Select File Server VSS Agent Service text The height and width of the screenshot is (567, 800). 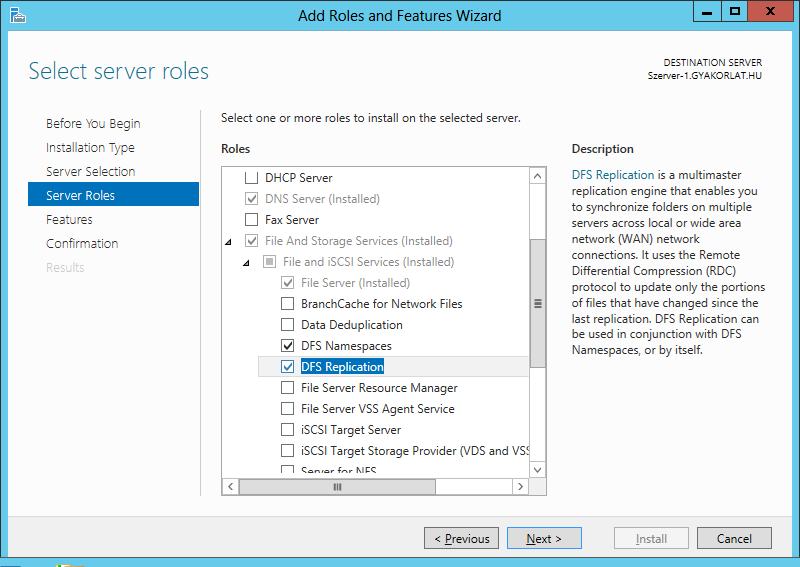tap(378, 408)
